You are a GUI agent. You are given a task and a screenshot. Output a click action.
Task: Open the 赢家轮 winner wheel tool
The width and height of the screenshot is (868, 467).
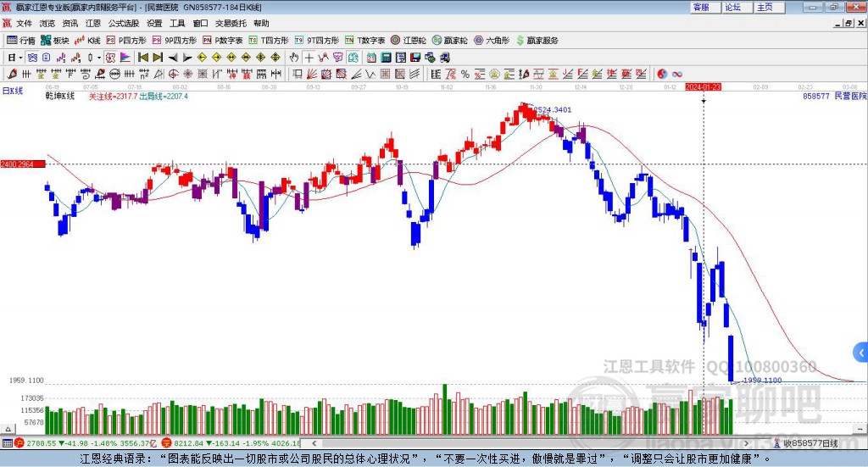tap(449, 41)
